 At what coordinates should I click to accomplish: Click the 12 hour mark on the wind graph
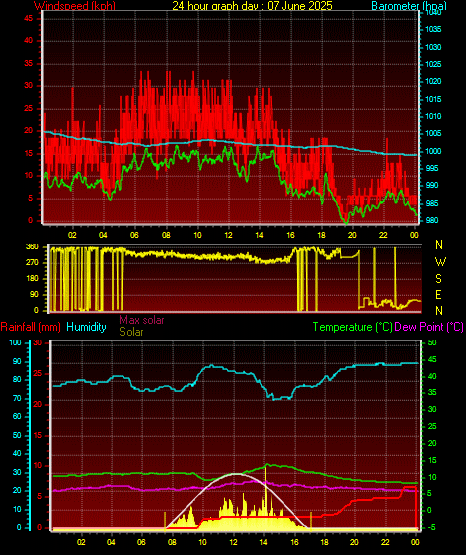228,235
